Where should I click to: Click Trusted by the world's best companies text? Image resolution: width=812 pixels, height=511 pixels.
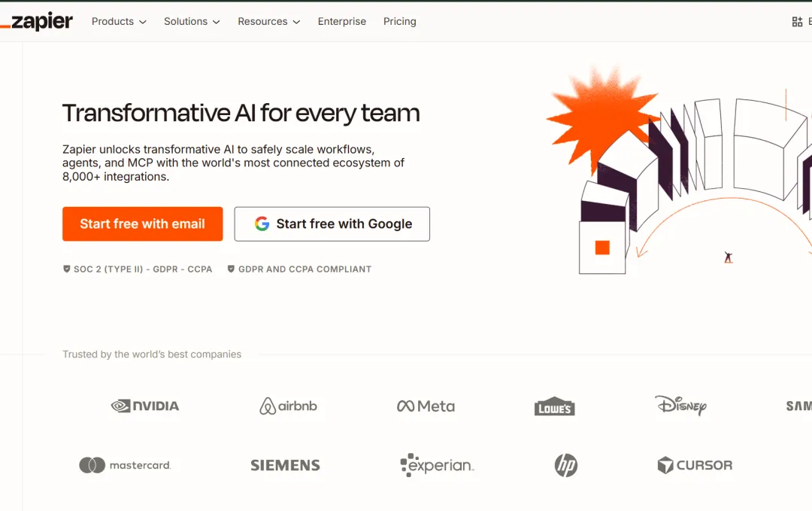coord(152,354)
